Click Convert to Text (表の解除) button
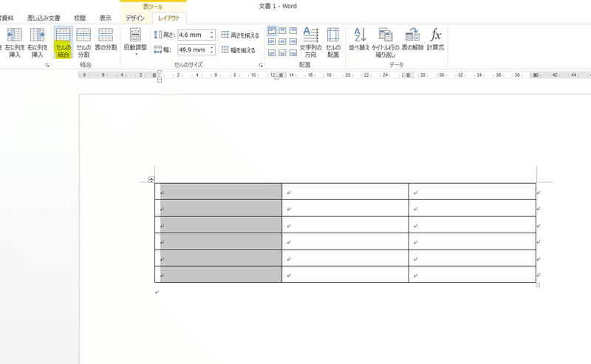591x364 pixels. [x=412, y=39]
